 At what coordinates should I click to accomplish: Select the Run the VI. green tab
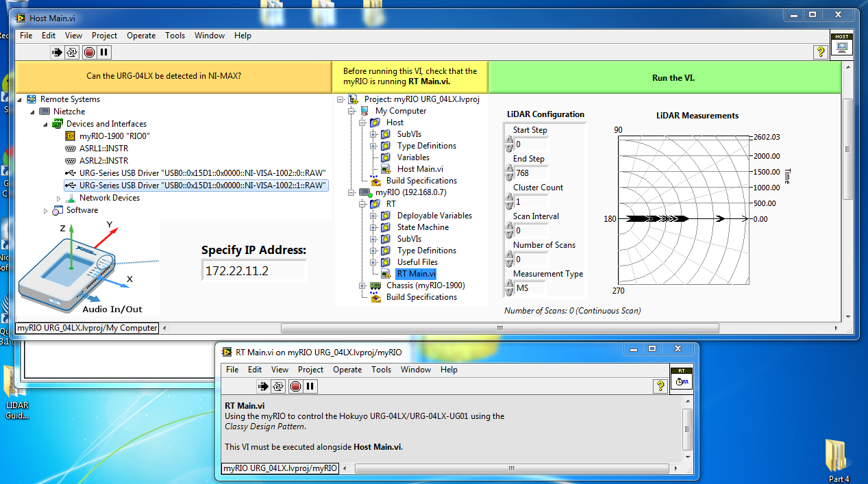pos(665,77)
